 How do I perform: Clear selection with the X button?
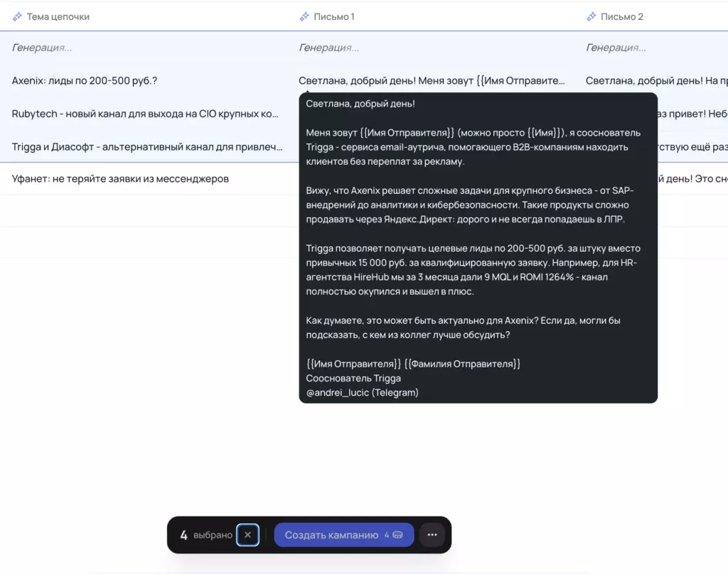247,534
